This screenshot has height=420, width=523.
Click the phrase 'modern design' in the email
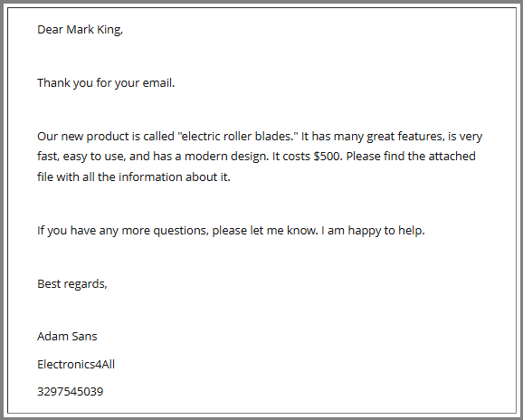click(x=225, y=157)
